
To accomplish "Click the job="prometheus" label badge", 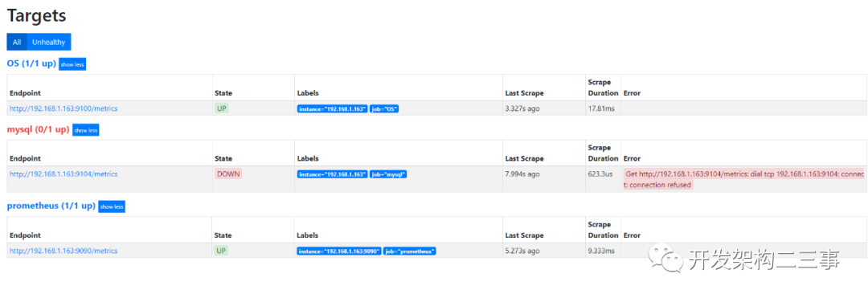I will tap(410, 251).
